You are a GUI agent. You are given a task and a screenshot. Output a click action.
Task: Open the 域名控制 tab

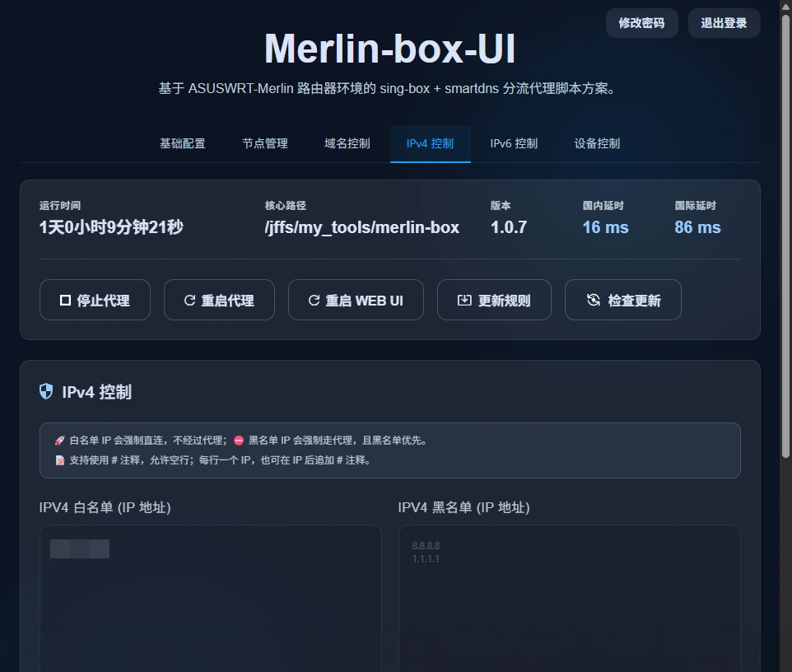(347, 144)
